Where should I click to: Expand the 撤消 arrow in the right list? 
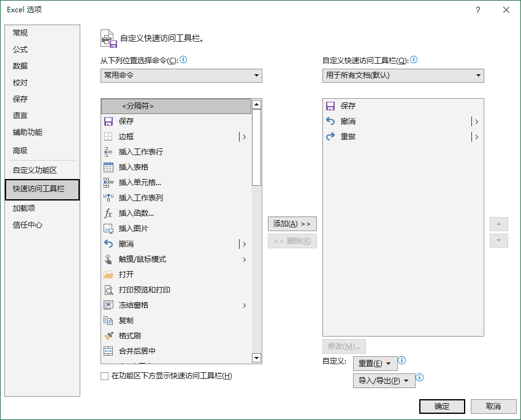(476, 121)
